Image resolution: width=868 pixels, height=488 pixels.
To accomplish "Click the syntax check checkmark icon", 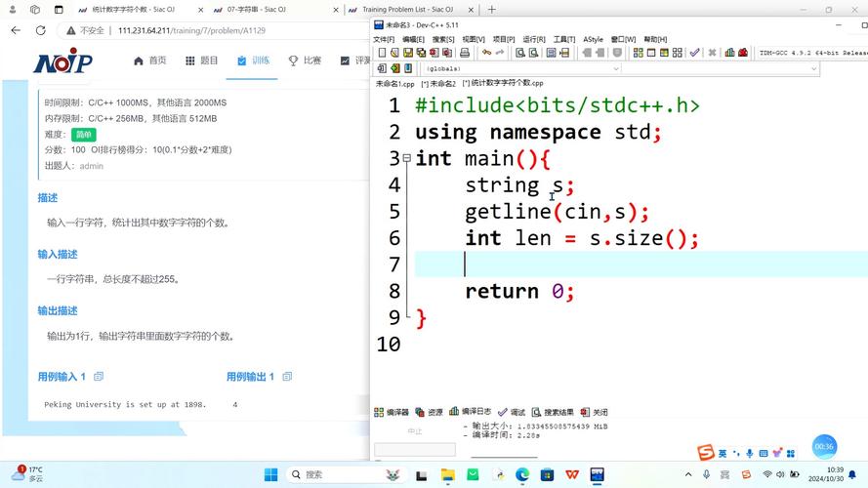I will click(x=694, y=53).
